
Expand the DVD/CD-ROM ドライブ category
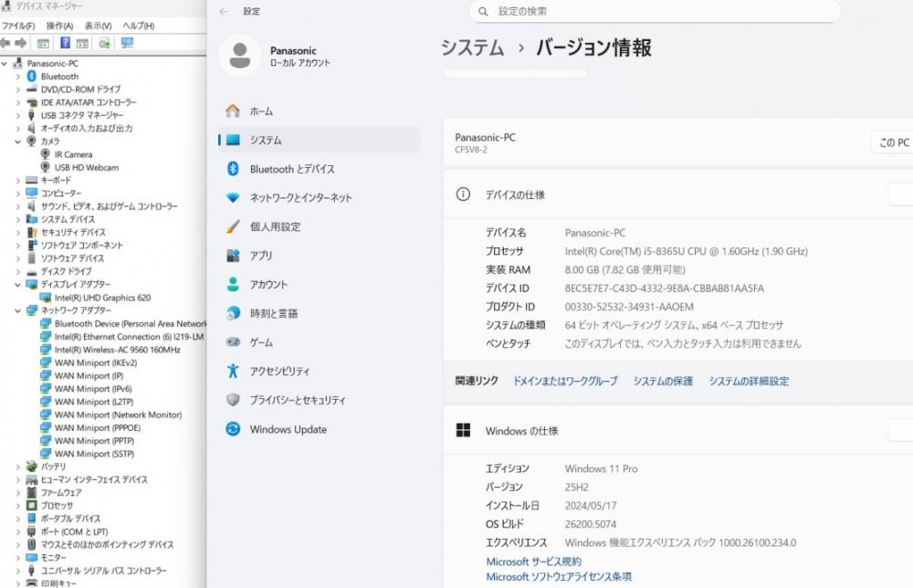click(x=18, y=89)
